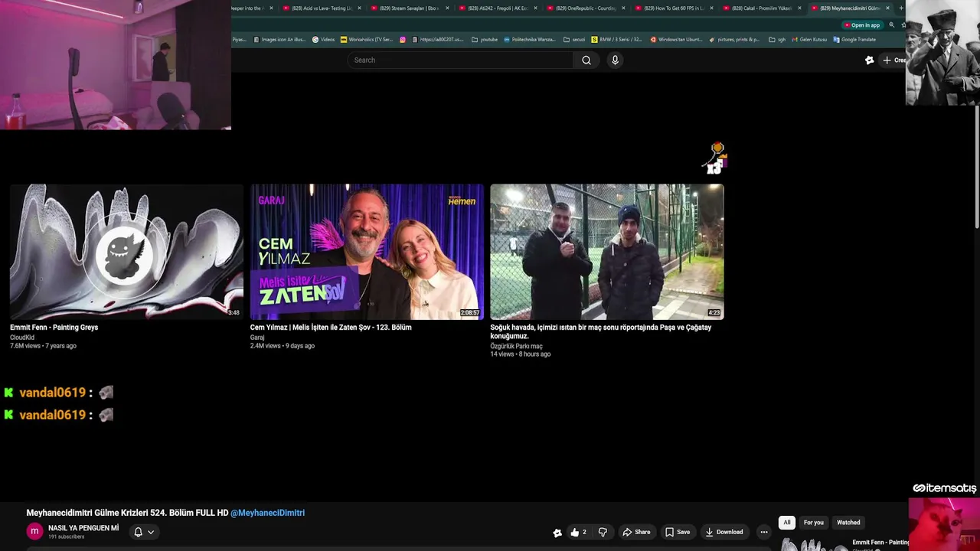
Task: Open the Google Translate bookmark
Action: click(854, 40)
